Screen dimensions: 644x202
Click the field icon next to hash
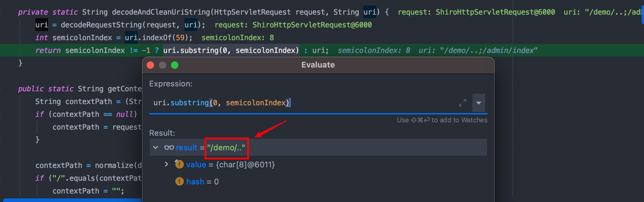(179, 182)
